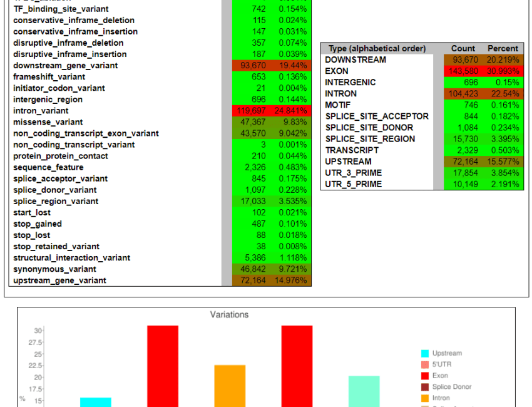Click the Variations chart title
The width and height of the screenshot is (532, 407).
(x=229, y=315)
